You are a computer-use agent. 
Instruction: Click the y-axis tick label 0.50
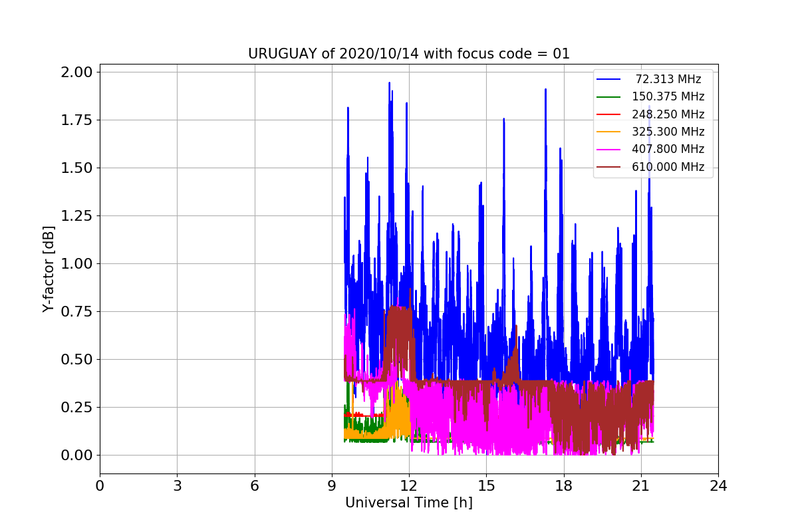click(x=77, y=360)
